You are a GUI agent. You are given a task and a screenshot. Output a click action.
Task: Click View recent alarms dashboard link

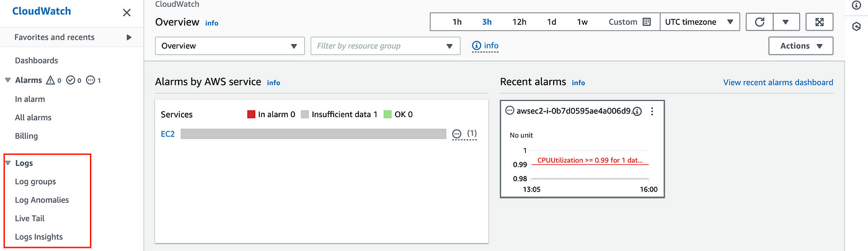point(778,82)
